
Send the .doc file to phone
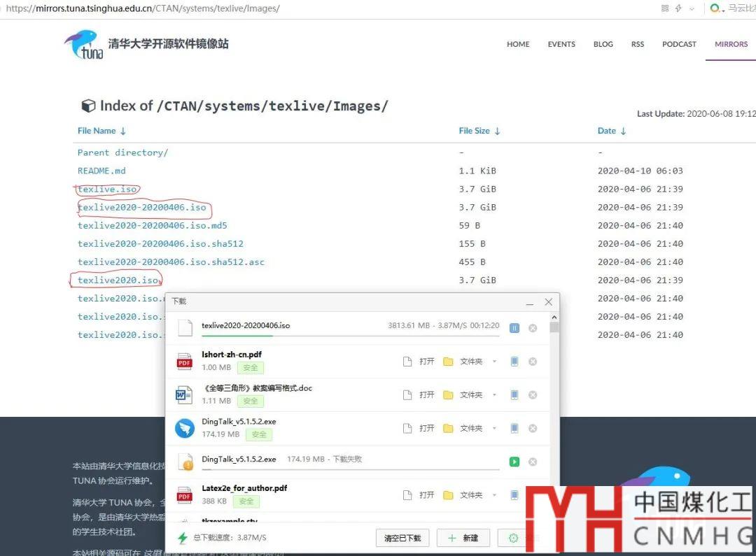(514, 394)
